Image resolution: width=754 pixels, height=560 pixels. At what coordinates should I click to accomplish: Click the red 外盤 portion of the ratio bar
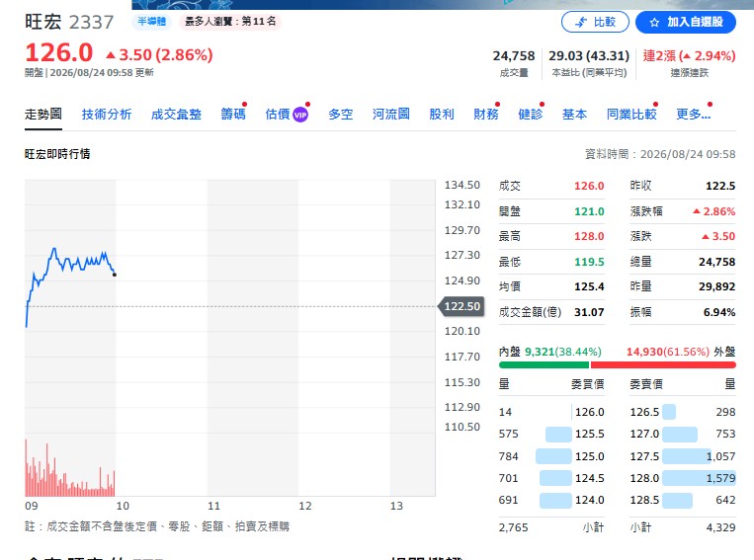(x=663, y=364)
